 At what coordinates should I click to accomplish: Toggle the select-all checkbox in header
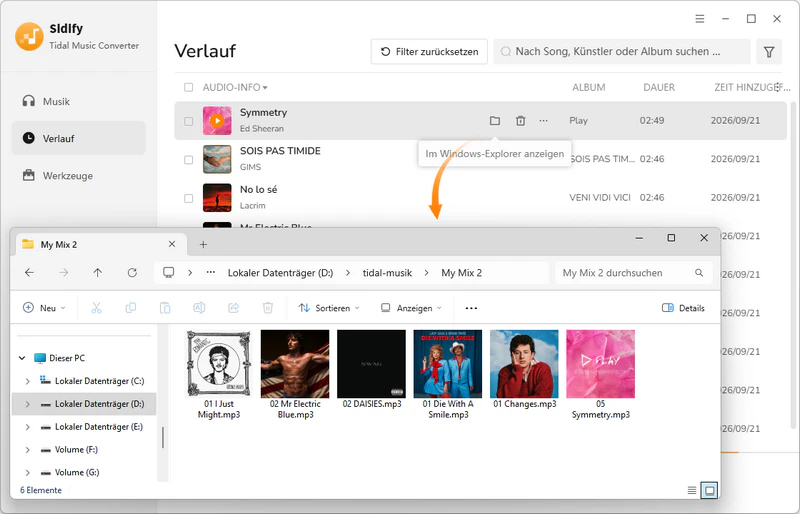coord(188,87)
